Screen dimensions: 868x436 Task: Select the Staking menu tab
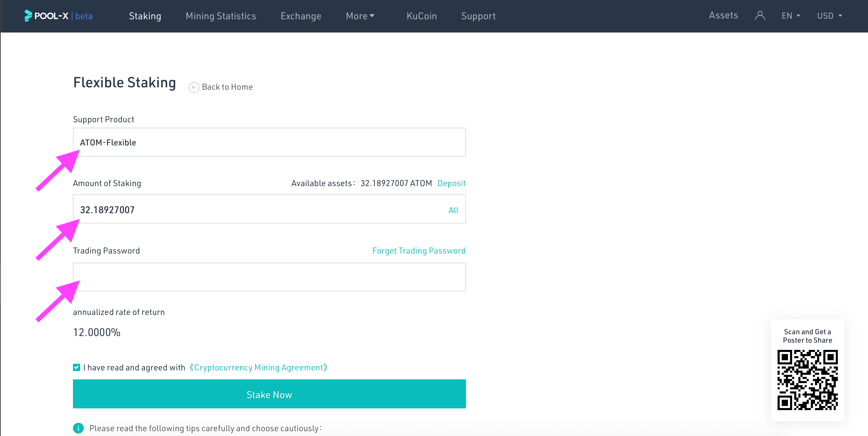click(x=145, y=16)
